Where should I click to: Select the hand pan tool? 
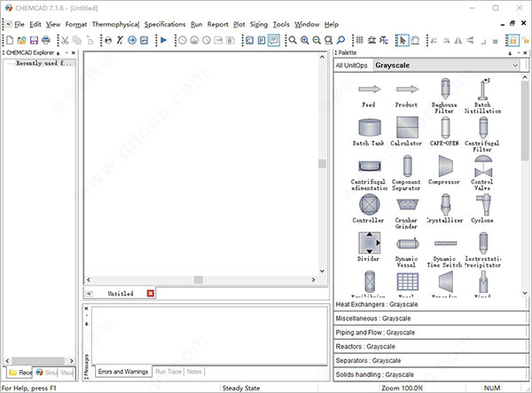[415, 41]
